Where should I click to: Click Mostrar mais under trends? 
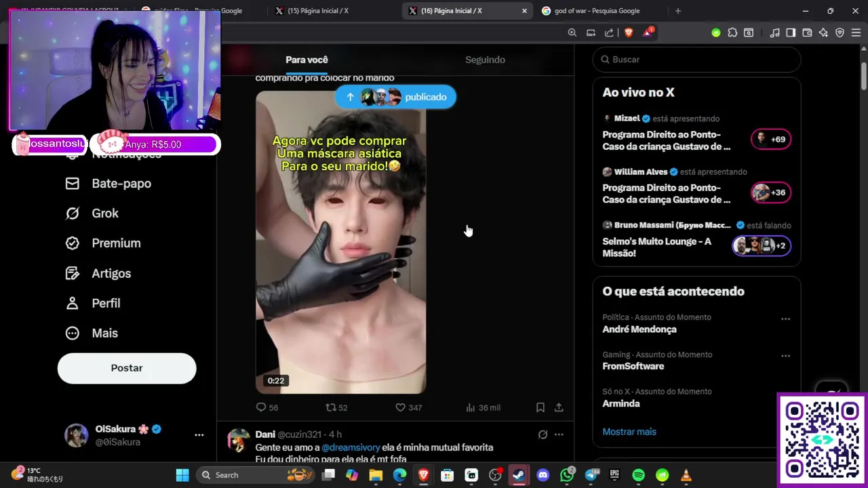(629, 432)
